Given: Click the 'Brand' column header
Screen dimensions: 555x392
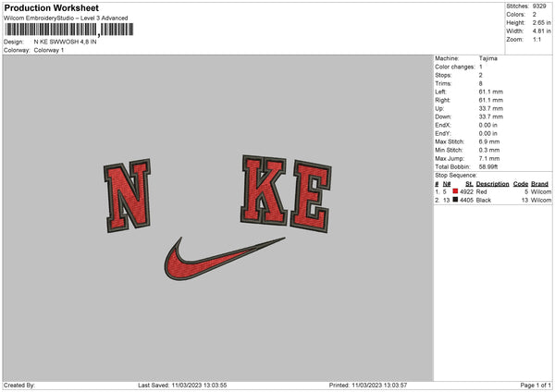Looking at the screenshot, I should click(x=539, y=184).
